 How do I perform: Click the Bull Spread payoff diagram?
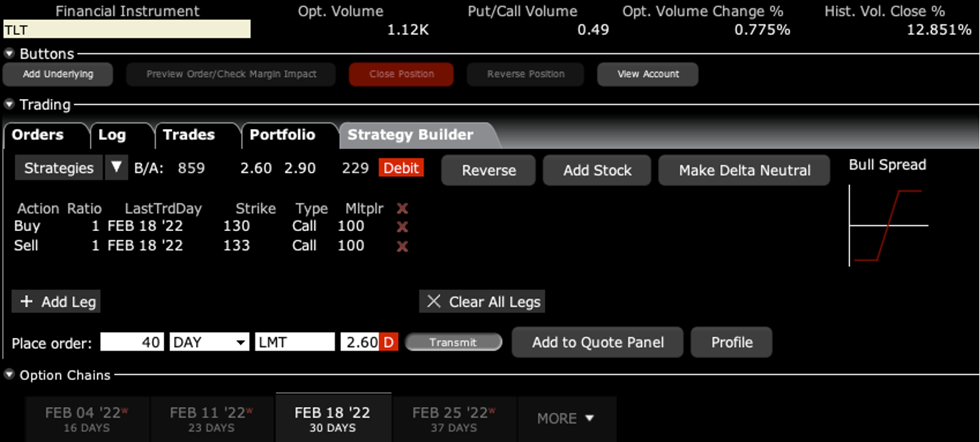(x=888, y=225)
